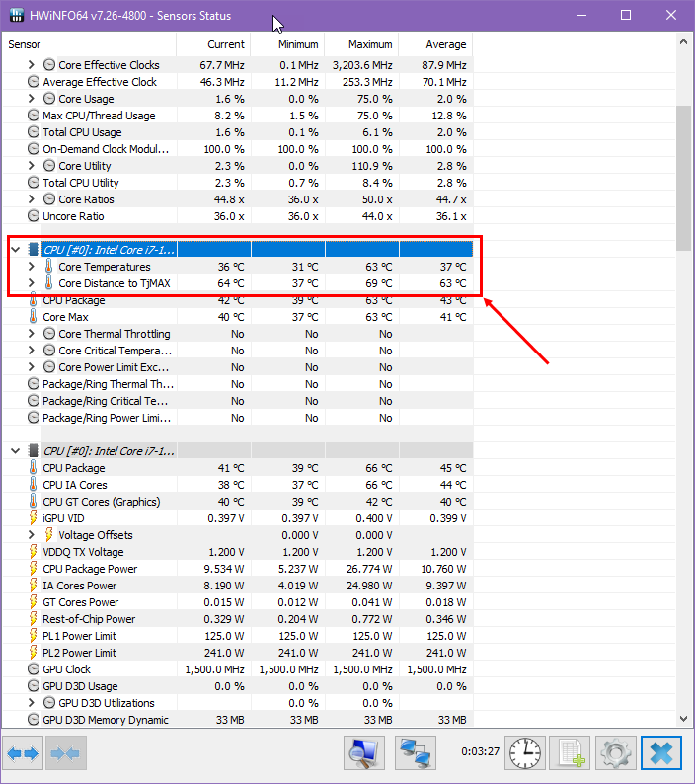Screen dimensions: 695x784
Task: Select the IA Cores Power row
Action: (x=238, y=586)
